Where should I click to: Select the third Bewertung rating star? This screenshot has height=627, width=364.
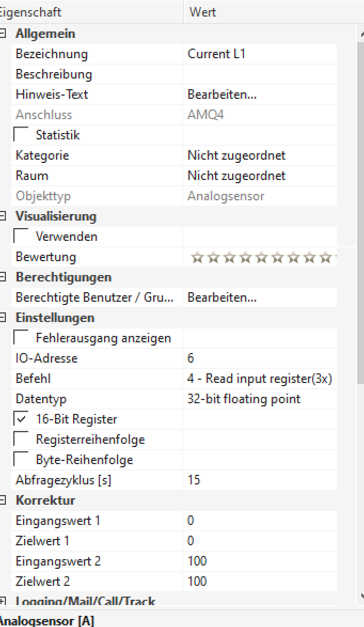[230, 258]
